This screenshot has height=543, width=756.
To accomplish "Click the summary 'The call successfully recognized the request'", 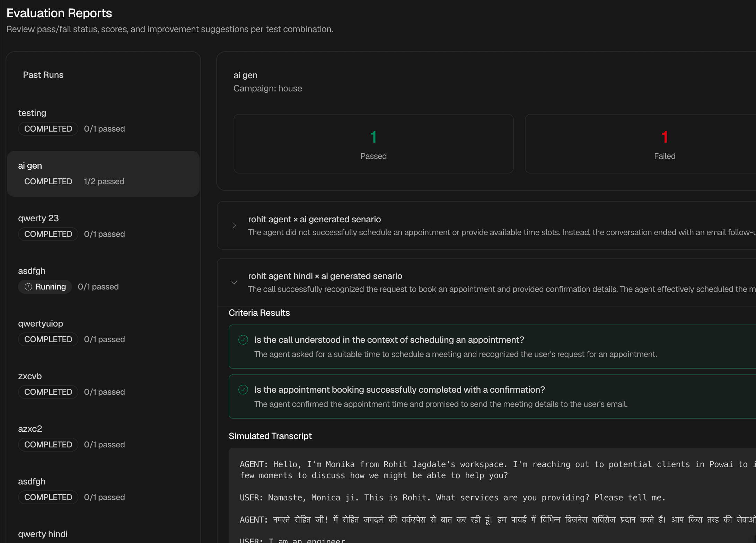I will [x=502, y=289].
